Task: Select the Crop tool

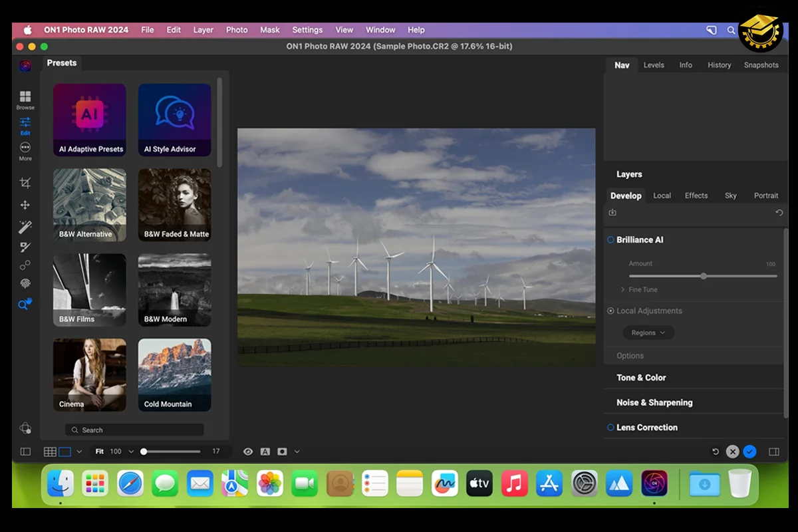Action: click(x=25, y=183)
